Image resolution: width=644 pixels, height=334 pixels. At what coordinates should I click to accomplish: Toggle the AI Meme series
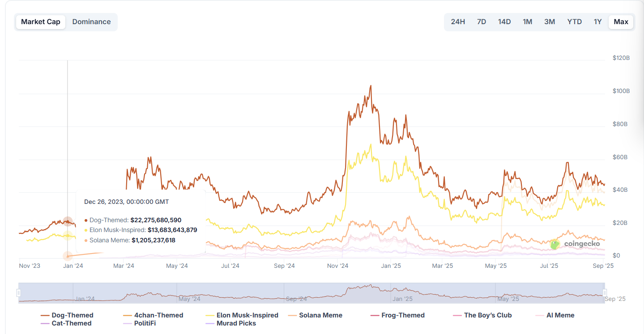point(554,315)
